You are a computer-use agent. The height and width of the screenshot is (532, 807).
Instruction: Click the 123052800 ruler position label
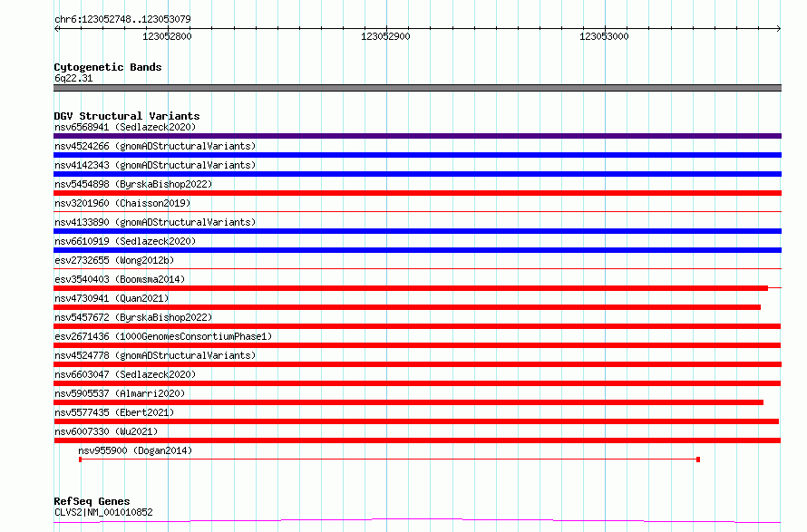coord(167,36)
